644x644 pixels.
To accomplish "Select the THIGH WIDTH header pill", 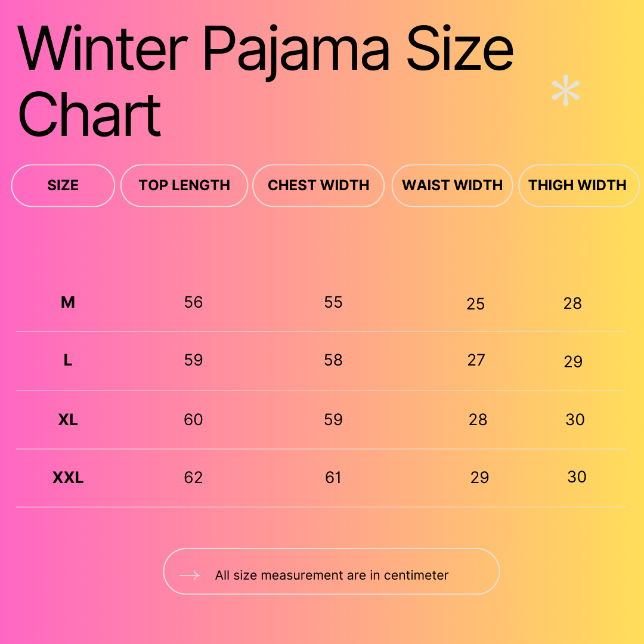I will click(x=577, y=185).
